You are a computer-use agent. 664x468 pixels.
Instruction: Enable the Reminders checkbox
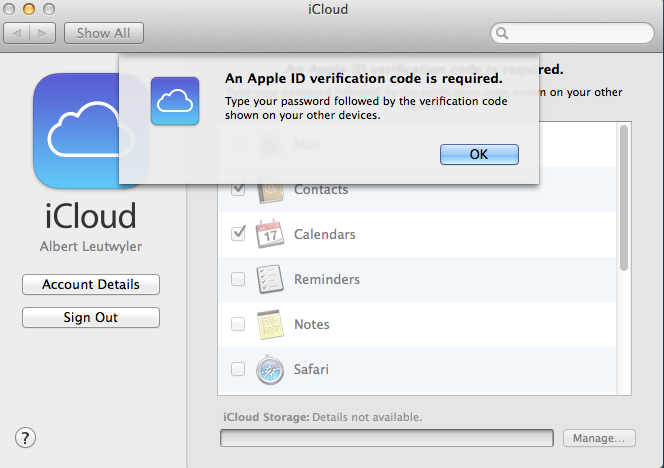238,279
